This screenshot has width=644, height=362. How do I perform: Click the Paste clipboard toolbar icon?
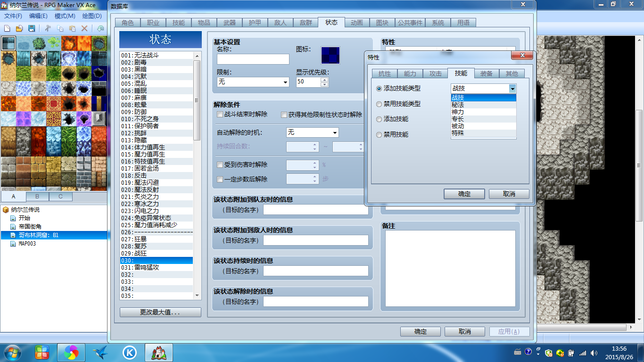click(72, 28)
